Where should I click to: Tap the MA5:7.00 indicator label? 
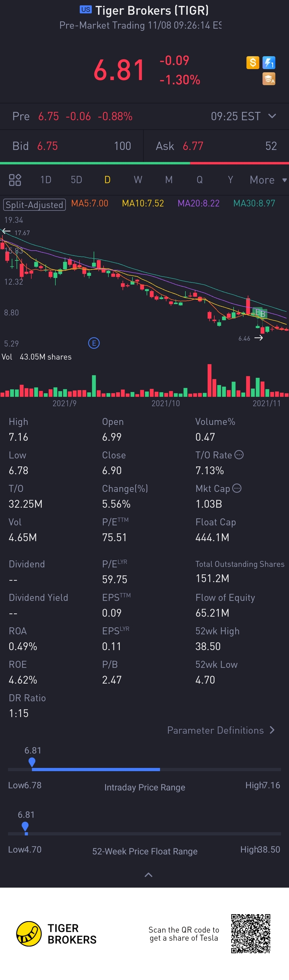click(90, 203)
